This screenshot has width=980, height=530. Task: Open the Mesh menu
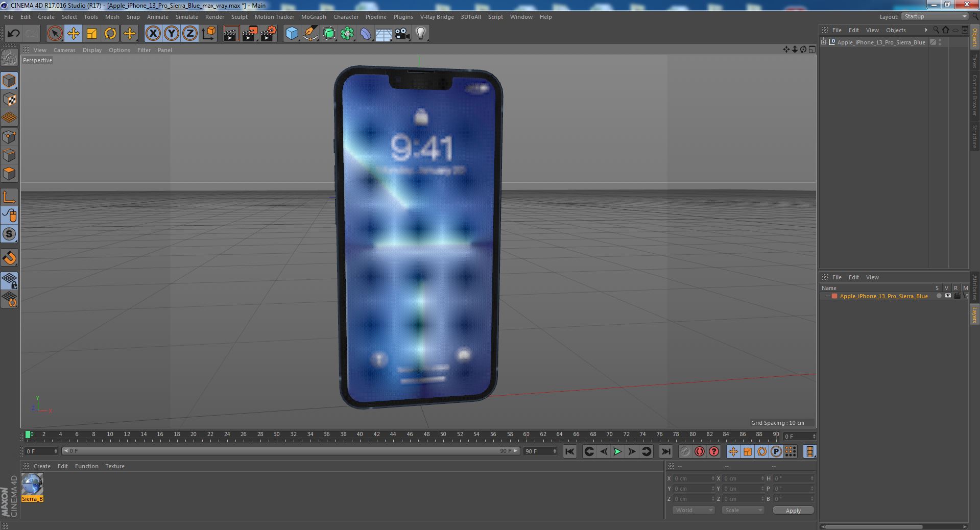click(x=112, y=17)
